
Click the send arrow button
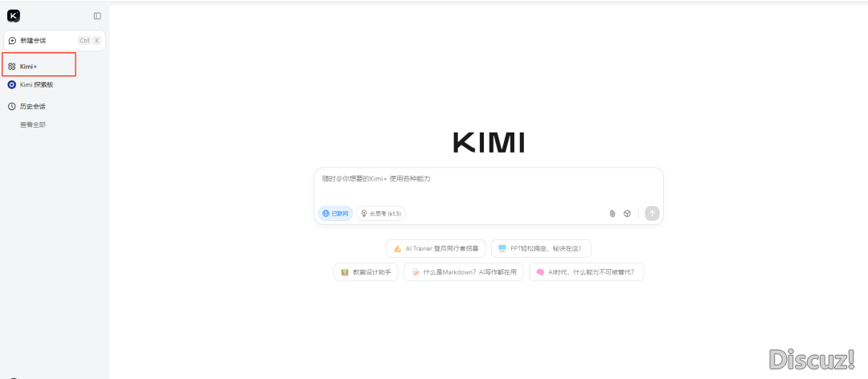tap(652, 214)
